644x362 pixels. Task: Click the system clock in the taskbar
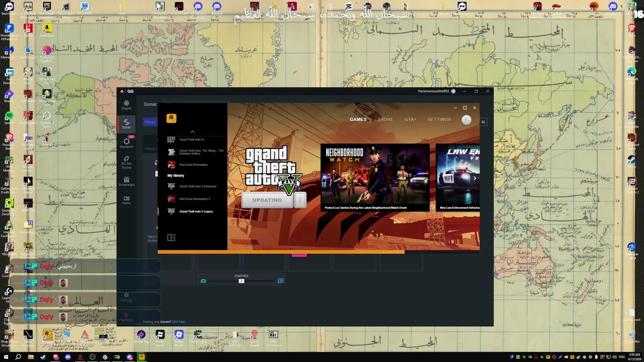click(x=633, y=357)
